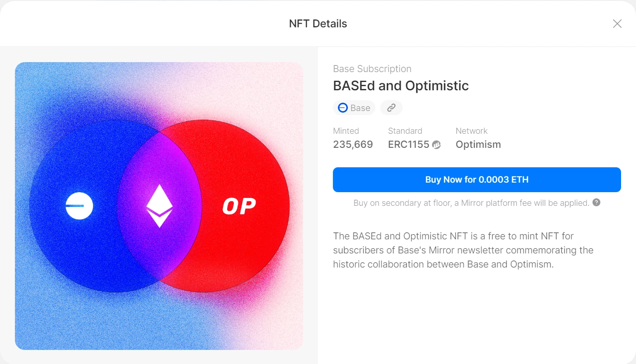Click the Minted label
Screen dimensions: 636x364
[346, 131]
